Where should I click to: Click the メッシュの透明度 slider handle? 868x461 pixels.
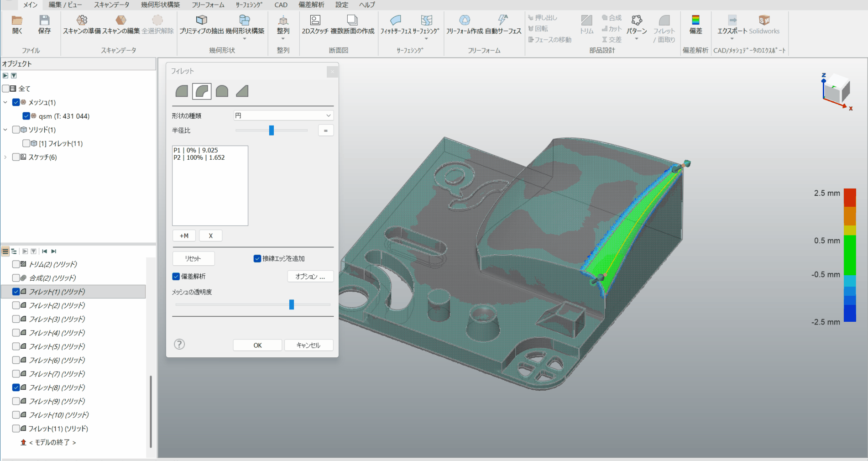tap(292, 304)
